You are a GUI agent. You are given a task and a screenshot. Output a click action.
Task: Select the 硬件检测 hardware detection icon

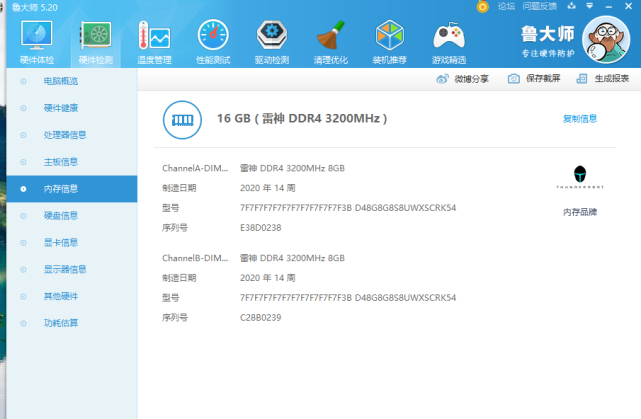tap(96, 43)
